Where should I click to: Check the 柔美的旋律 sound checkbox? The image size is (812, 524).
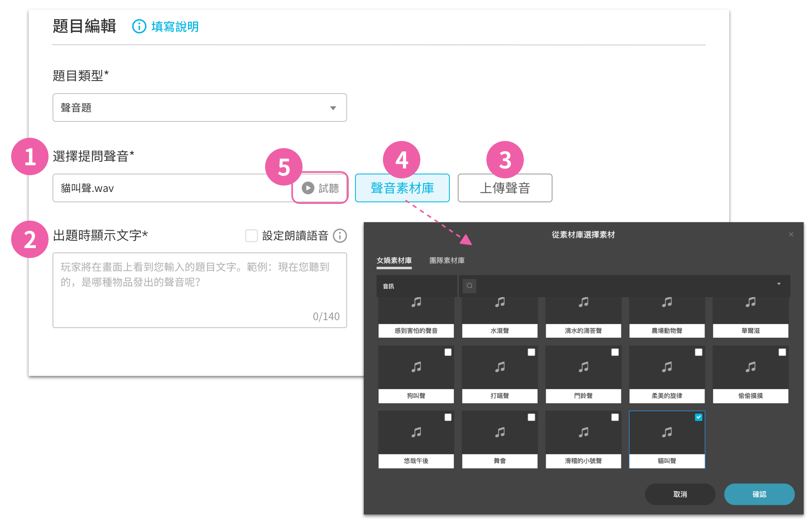click(x=699, y=352)
